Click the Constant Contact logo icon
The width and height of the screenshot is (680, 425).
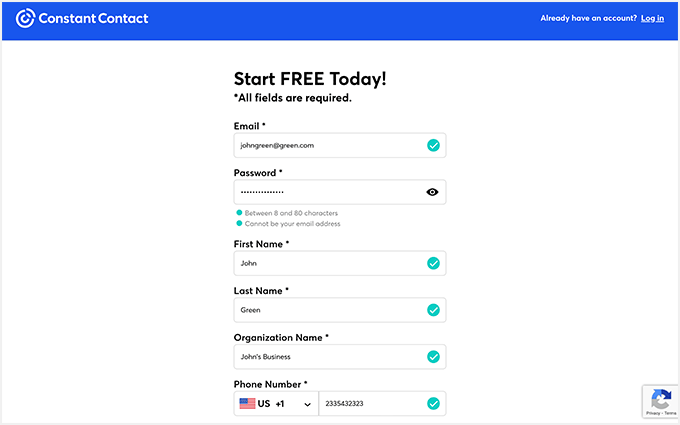pyautogui.click(x=26, y=18)
